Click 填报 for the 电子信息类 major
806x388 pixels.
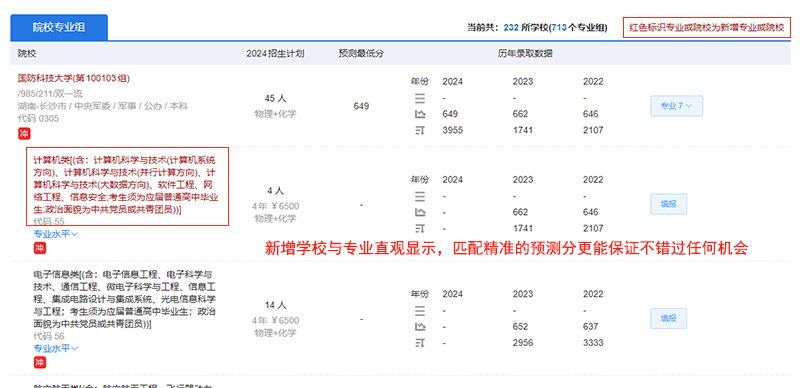(669, 319)
